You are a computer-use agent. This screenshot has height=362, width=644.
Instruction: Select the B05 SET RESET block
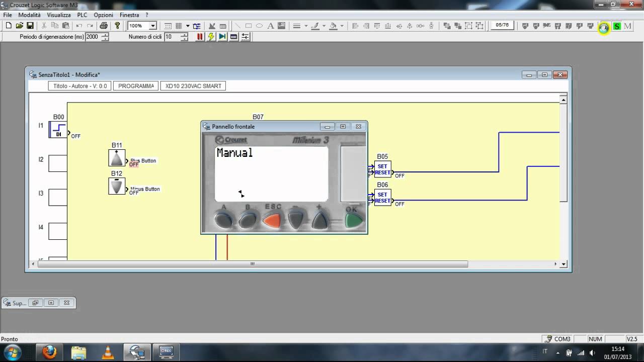[382, 169]
